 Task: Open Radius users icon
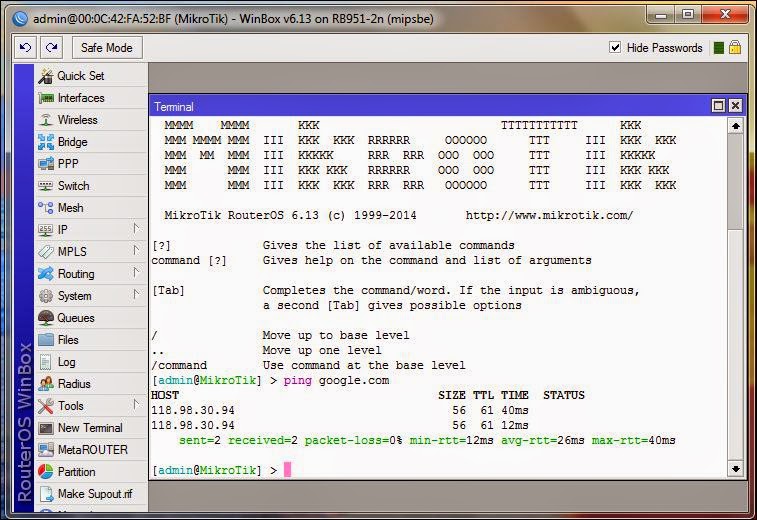pos(46,384)
